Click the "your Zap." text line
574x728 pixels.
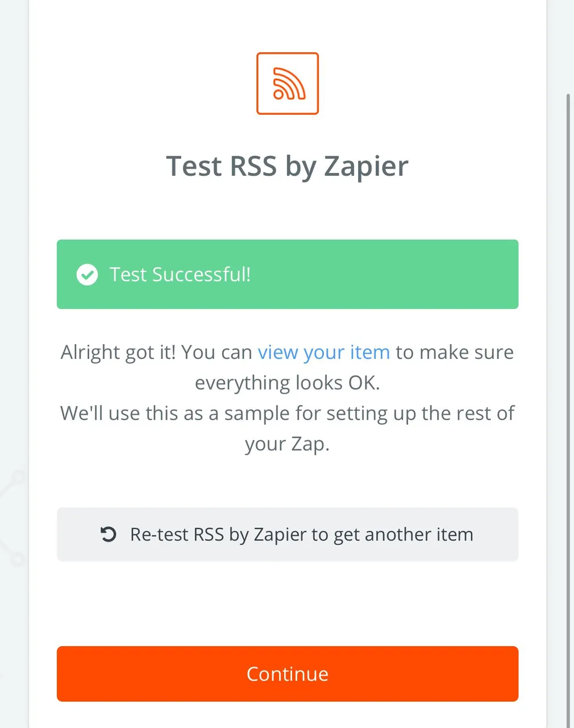[x=288, y=444]
